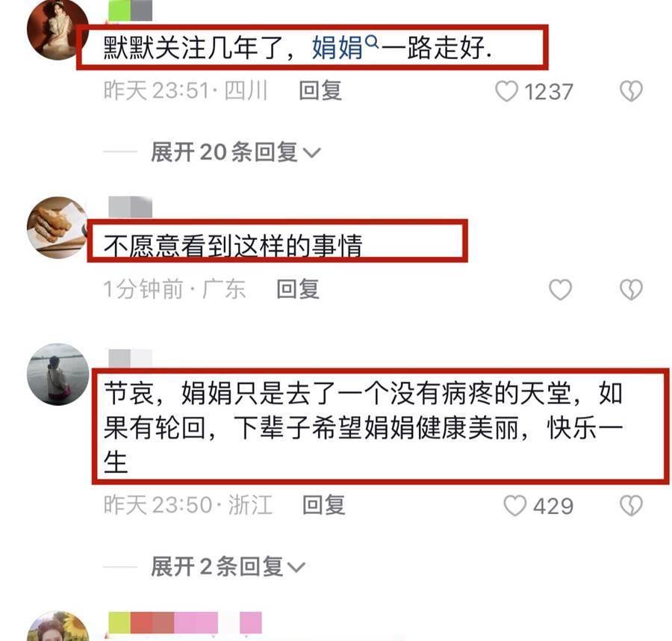The height and width of the screenshot is (641, 672).
Task: Open the blue 娟娟 keyword link
Action: point(337,47)
